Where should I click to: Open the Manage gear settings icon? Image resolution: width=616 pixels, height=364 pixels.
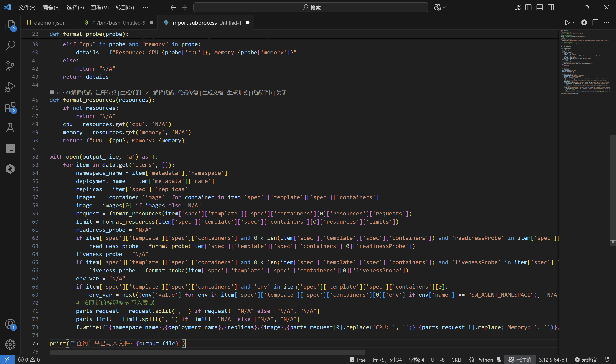10,344
